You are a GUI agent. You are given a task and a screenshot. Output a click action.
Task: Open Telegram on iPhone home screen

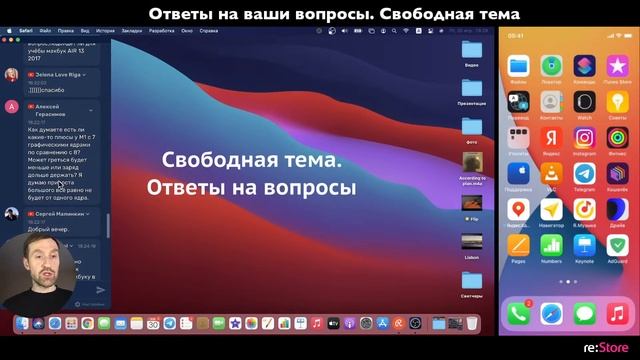point(584,173)
